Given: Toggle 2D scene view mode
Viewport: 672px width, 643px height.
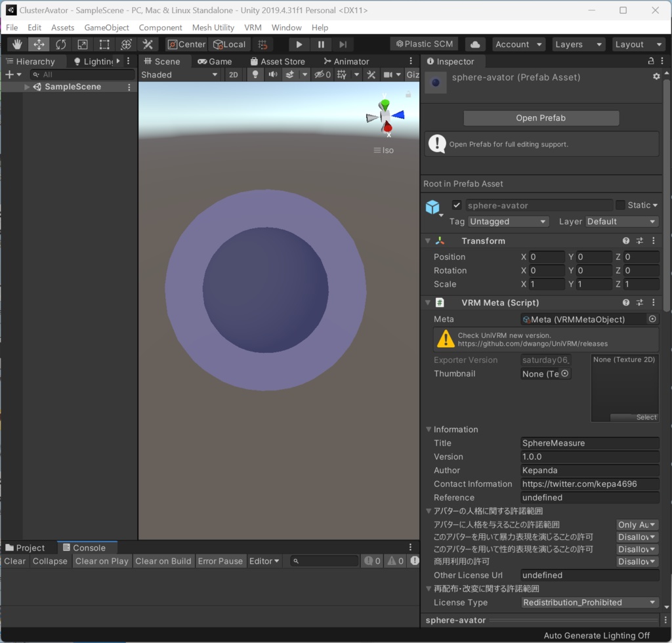Looking at the screenshot, I should 233,75.
